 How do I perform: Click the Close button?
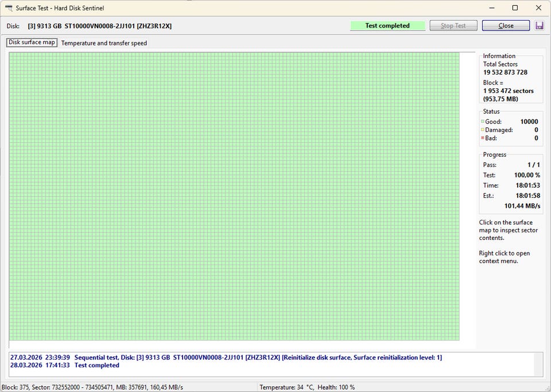506,26
